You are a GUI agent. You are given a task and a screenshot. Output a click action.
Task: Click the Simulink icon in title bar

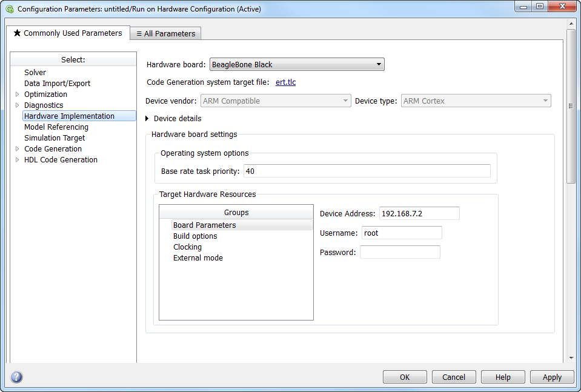[9, 9]
